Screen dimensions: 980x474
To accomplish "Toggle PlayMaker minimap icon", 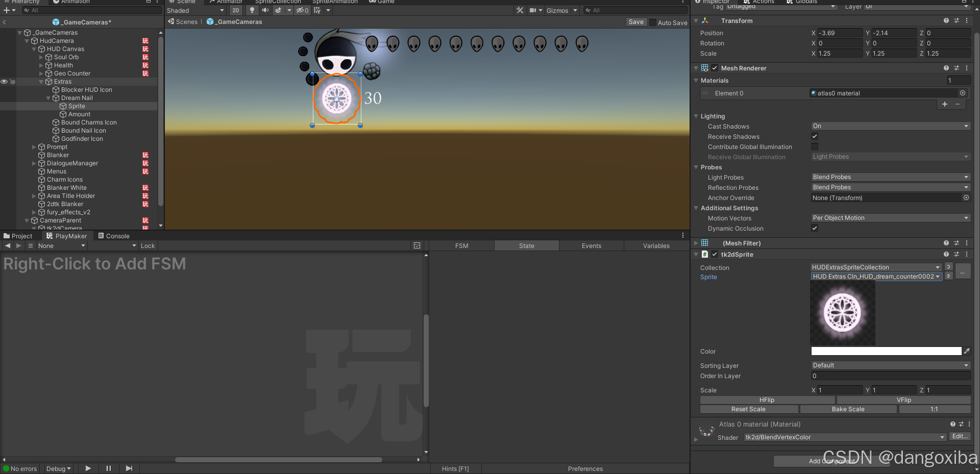I will click(x=417, y=245).
